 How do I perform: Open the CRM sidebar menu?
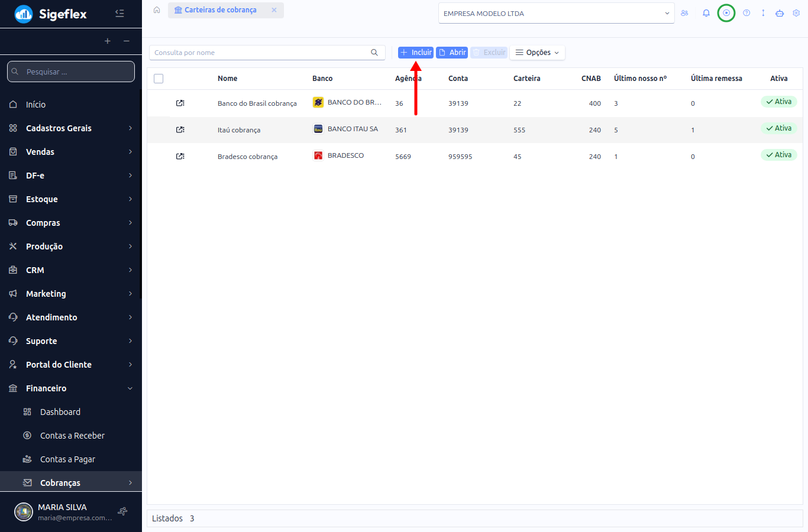pyautogui.click(x=71, y=270)
